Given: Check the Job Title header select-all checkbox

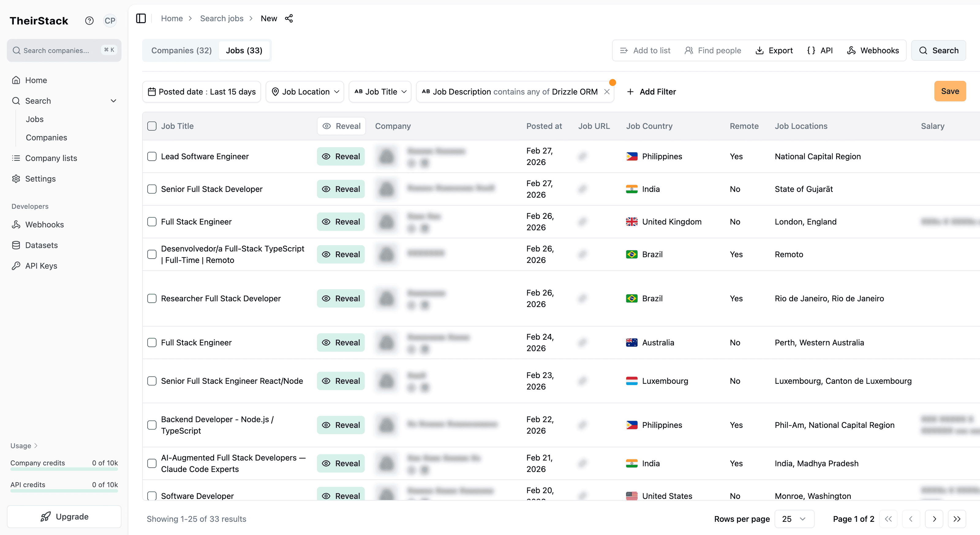Looking at the screenshot, I should click(152, 126).
